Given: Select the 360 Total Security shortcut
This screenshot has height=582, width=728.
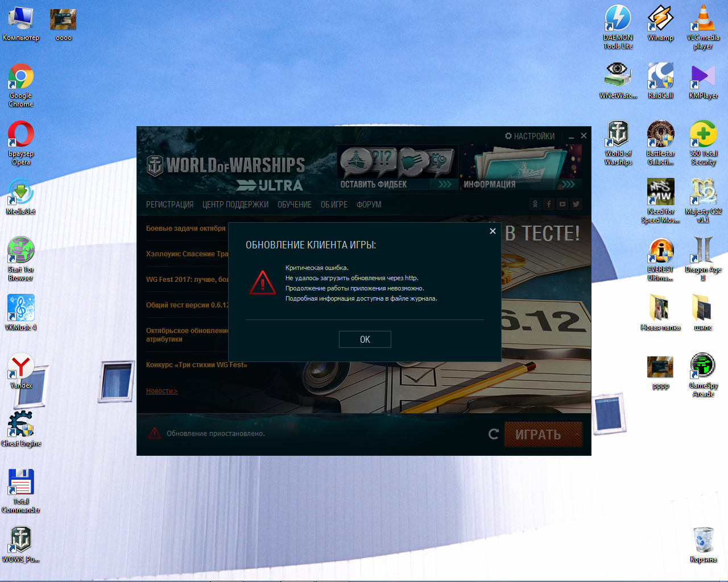Looking at the screenshot, I should pos(703,143).
